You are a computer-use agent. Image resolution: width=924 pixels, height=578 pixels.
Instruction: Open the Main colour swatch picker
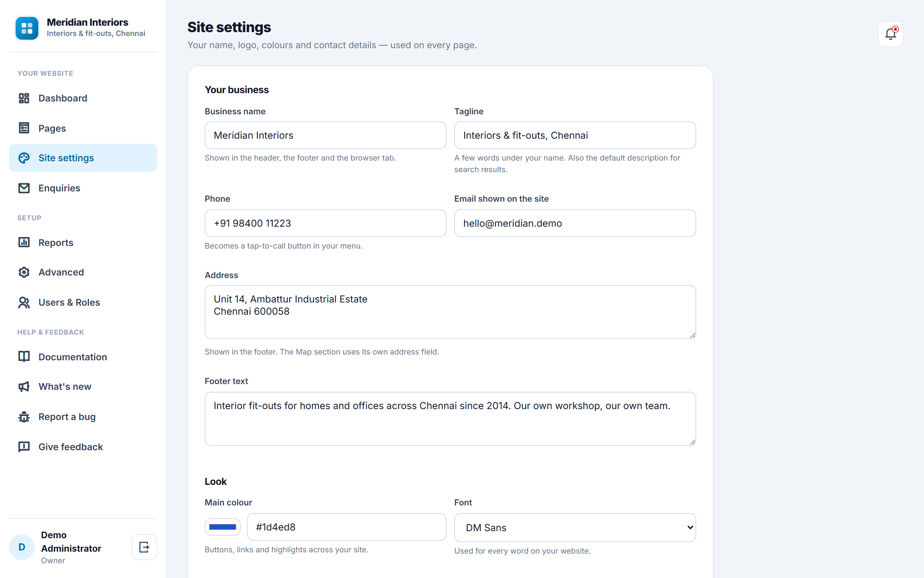tap(223, 527)
